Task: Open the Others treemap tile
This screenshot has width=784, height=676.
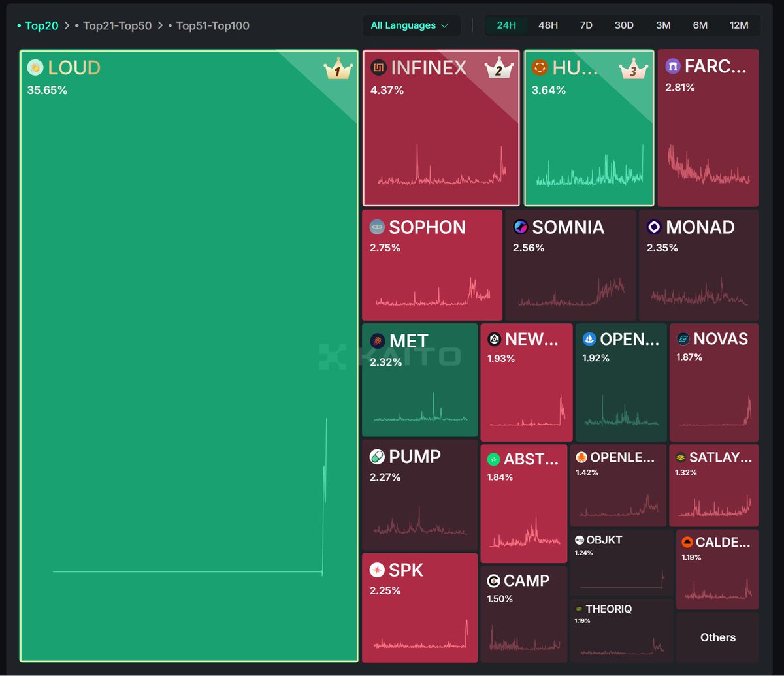Action: pyautogui.click(x=717, y=637)
